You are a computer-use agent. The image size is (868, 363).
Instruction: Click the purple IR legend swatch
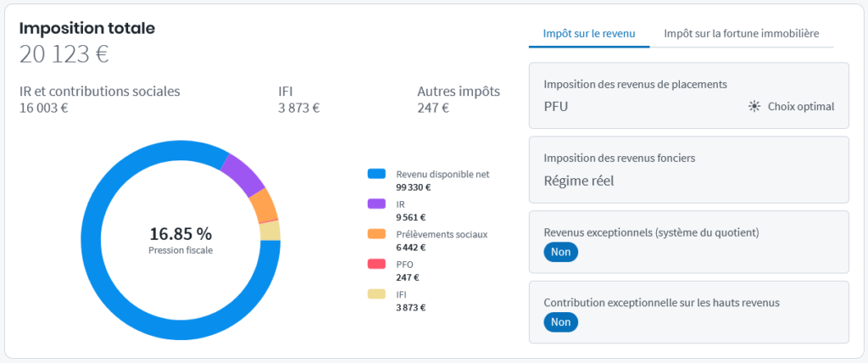pyautogui.click(x=377, y=204)
